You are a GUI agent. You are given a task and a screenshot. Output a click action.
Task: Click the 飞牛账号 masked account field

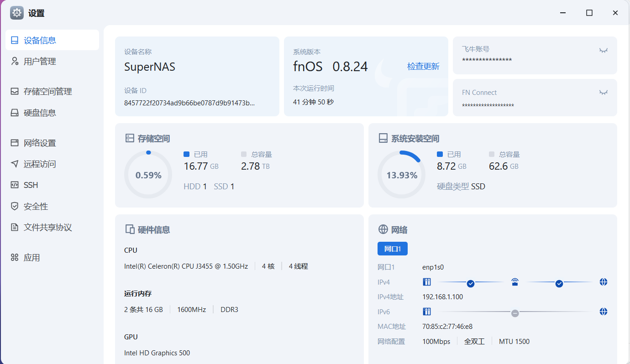(x=487, y=60)
